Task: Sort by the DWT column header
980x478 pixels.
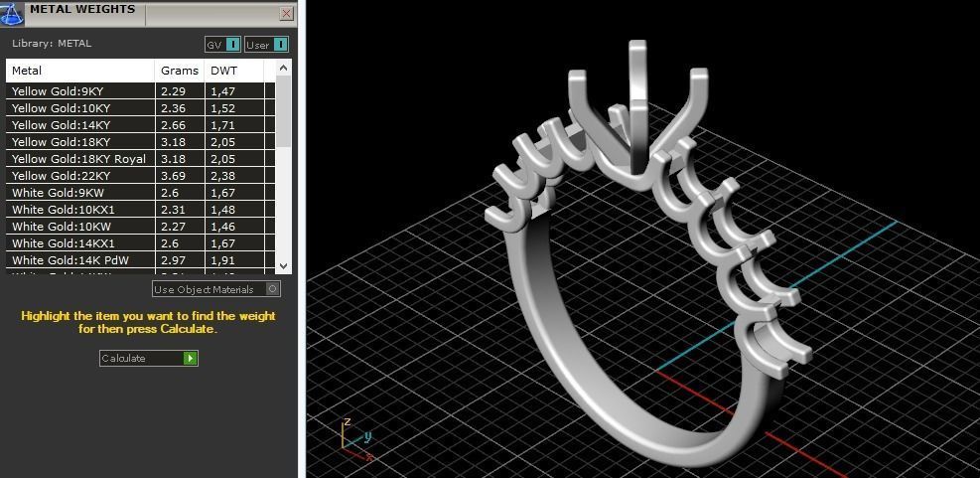Action: [x=234, y=71]
